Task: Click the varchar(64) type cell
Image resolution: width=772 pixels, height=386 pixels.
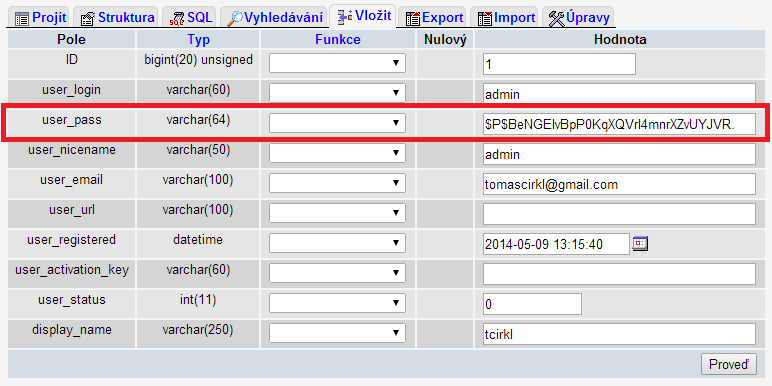Action: coord(198,120)
